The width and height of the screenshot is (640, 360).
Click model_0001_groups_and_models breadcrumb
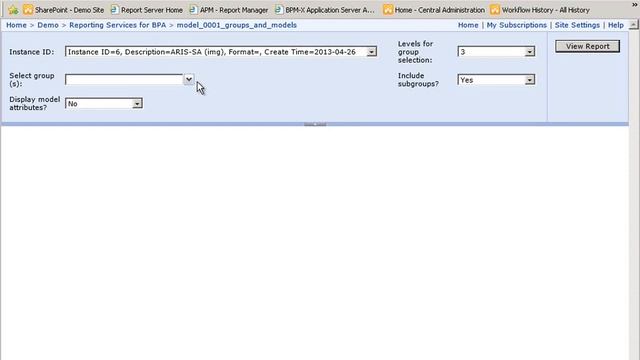[x=237, y=25]
